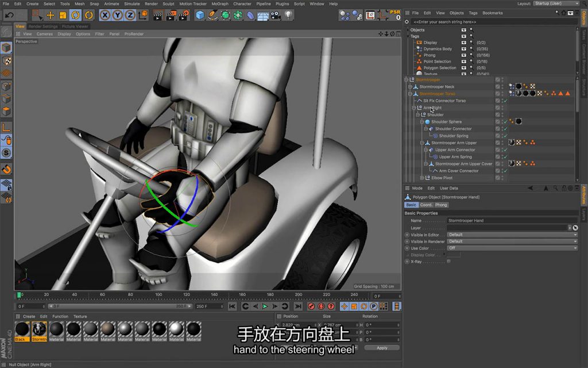The image size is (588, 368).
Task: Switch the coordinate system icon
Action: [143, 16]
